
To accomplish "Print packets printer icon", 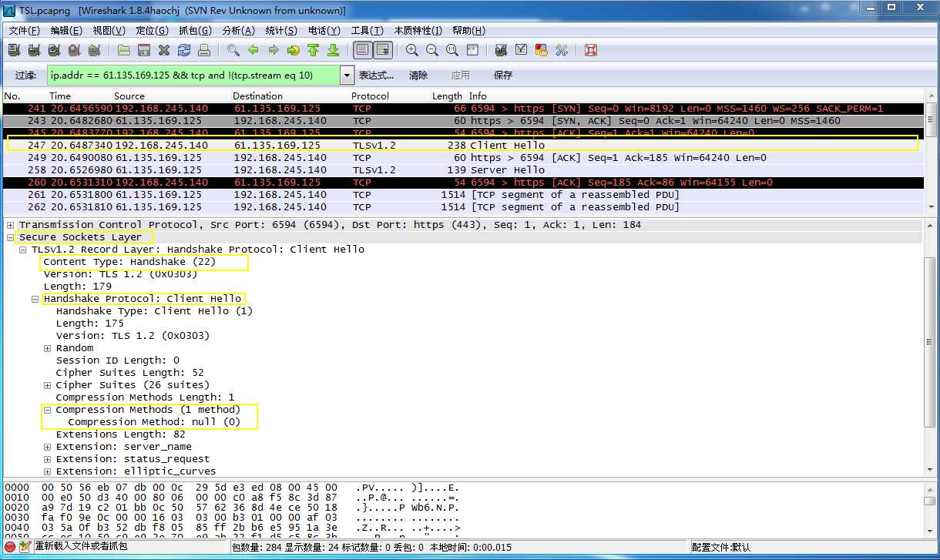I will coord(204,50).
